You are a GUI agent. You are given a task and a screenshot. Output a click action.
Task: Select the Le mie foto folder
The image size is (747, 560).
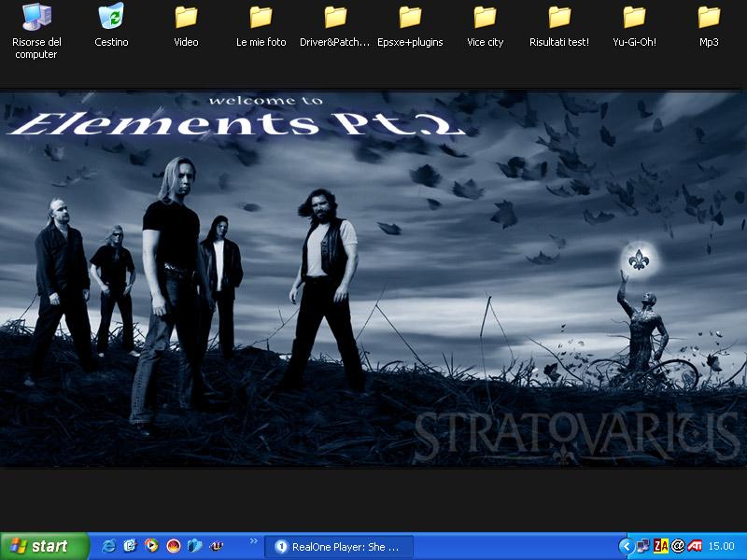pos(261,18)
